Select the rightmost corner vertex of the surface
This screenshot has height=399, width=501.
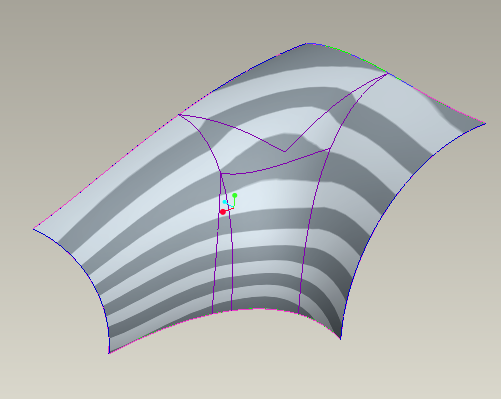(x=485, y=124)
